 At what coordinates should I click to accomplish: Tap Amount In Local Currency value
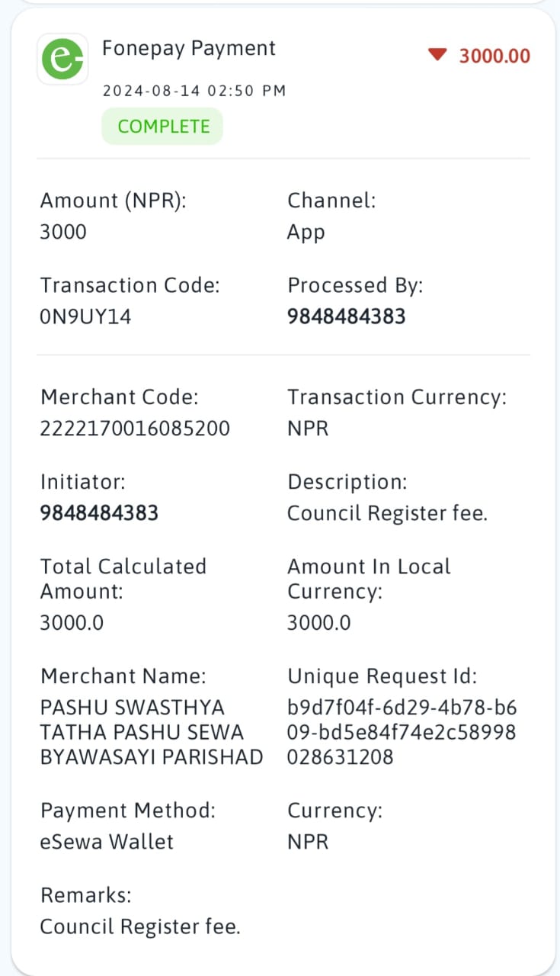click(319, 623)
